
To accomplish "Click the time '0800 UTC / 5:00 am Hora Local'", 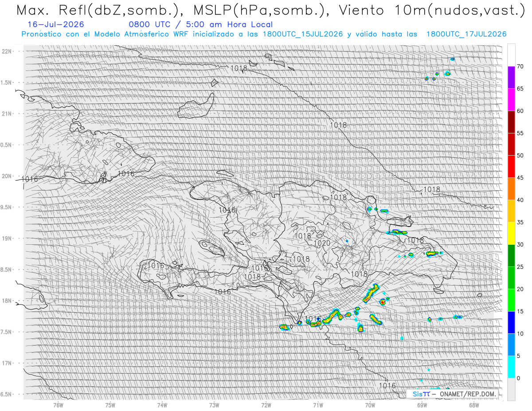I will (201, 24).
